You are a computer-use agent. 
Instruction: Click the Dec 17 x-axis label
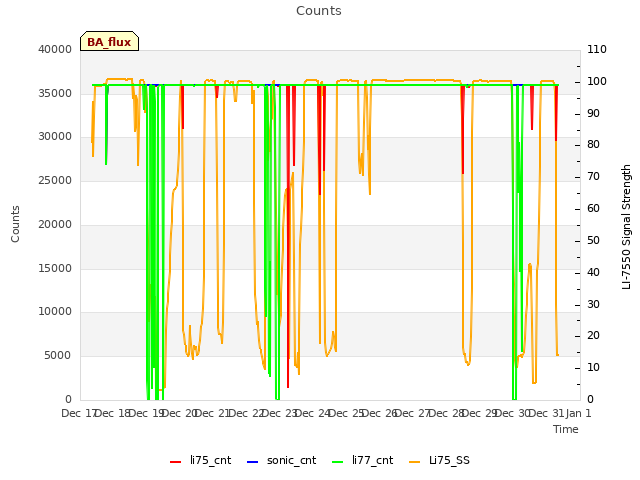click(79, 413)
